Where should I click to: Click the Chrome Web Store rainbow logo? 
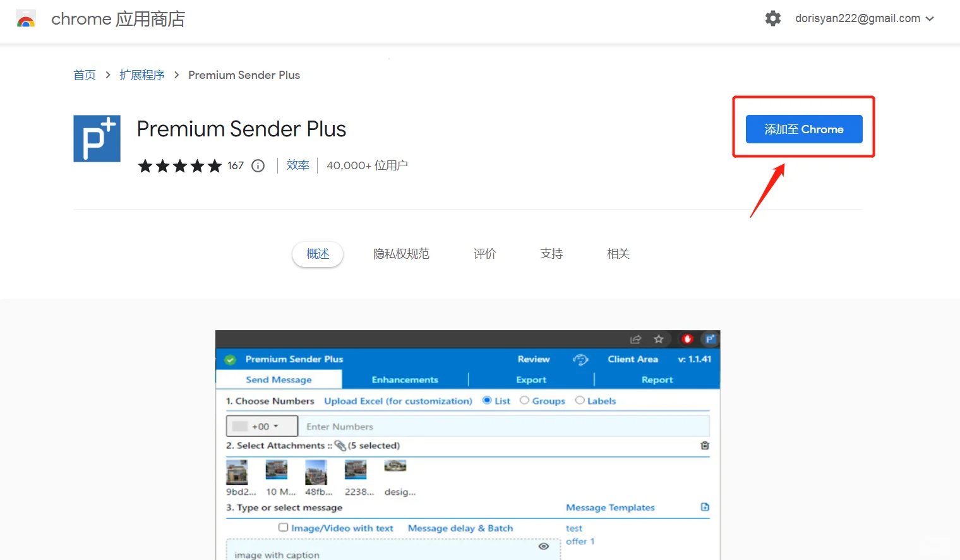26,20
